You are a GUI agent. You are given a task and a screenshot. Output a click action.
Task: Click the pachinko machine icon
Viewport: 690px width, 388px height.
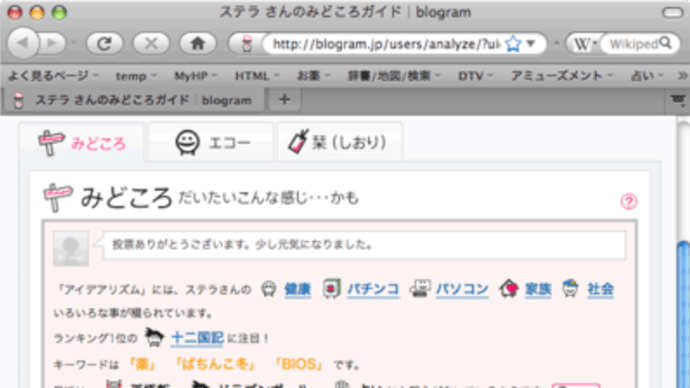[331, 289]
